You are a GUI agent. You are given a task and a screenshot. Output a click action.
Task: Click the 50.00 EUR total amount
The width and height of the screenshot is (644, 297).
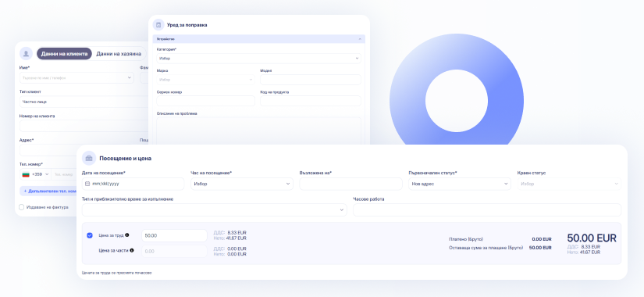tap(592, 238)
